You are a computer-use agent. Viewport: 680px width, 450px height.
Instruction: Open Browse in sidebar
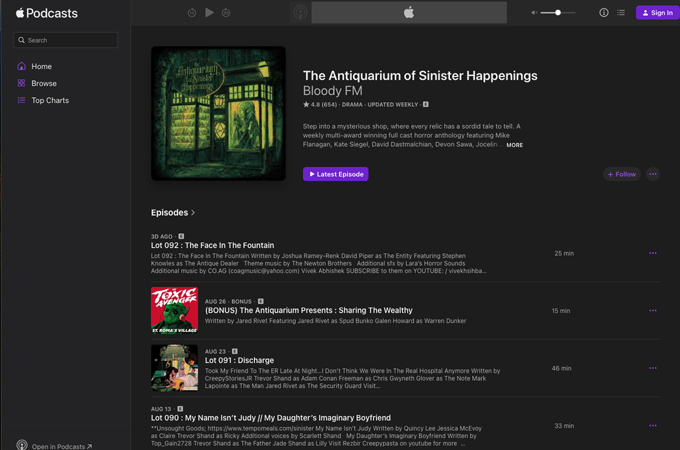[x=43, y=83]
